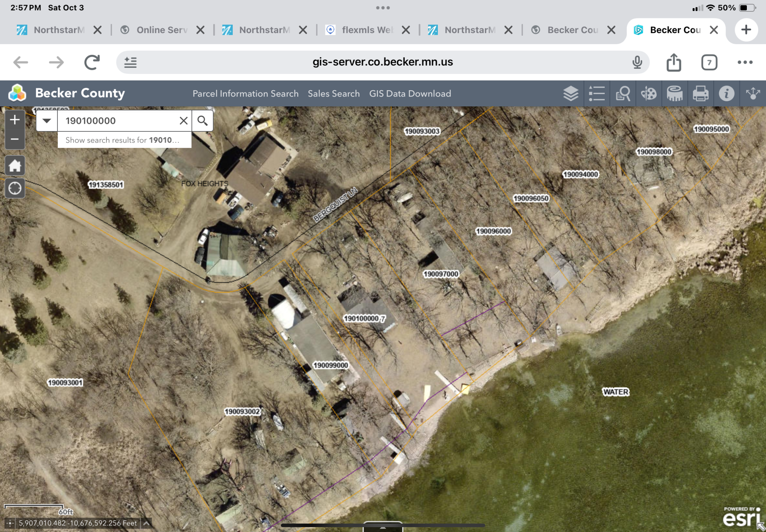The width and height of the screenshot is (766, 532).
Task: Return map to default home extent
Action: [15, 165]
